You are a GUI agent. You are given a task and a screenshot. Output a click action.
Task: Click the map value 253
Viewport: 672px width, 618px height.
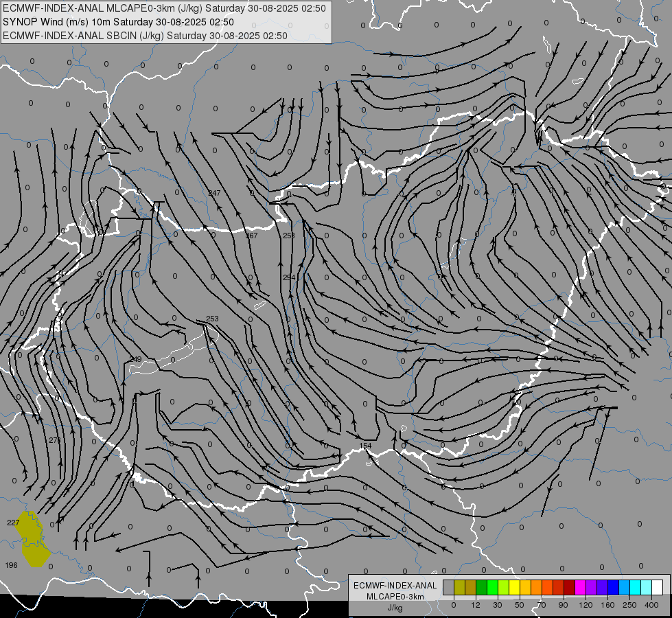pos(212,319)
